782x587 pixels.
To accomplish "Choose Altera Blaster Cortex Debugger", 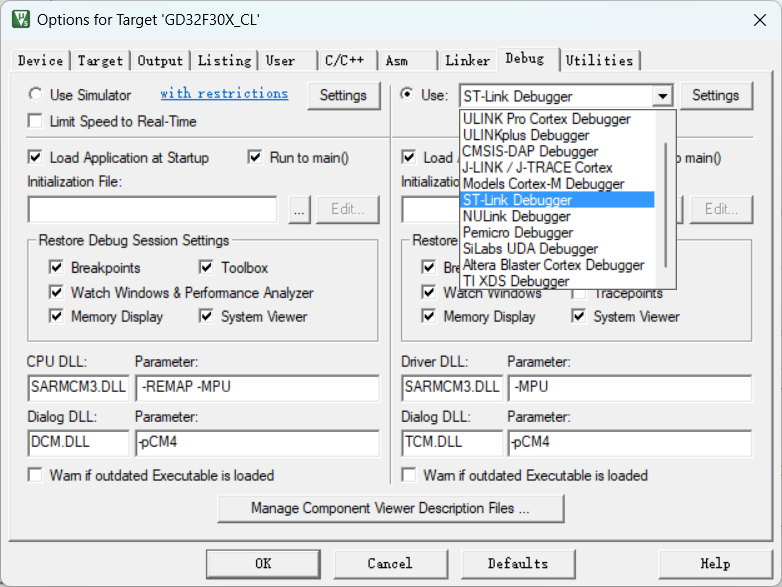I will (x=558, y=265).
